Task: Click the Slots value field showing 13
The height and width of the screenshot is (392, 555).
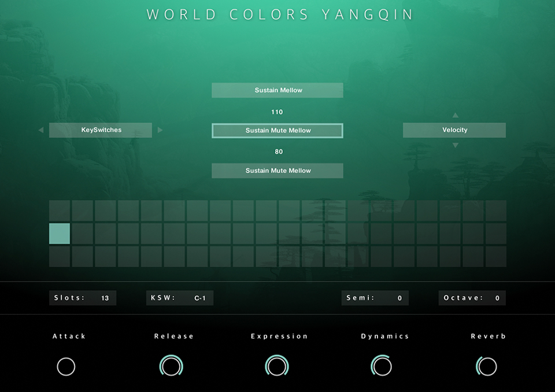Action: point(105,298)
